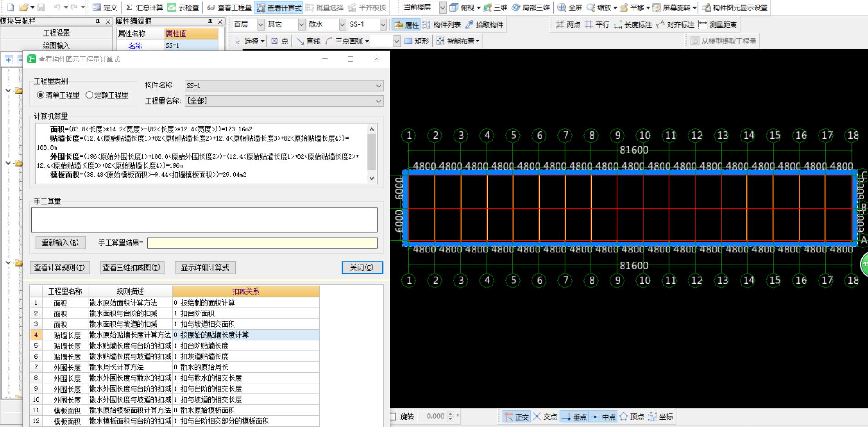Image resolution: width=868 pixels, height=427 pixels.
Task: Select the 缩放 zoom tool
Action: tap(599, 8)
